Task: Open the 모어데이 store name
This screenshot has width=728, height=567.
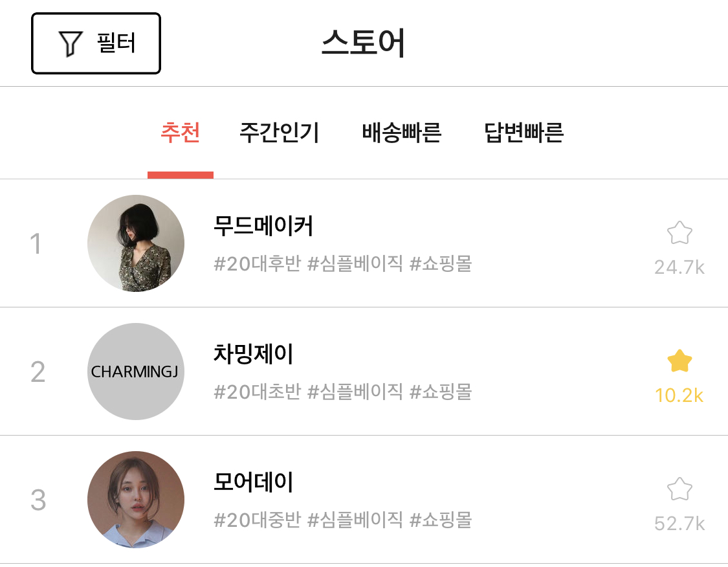Action: [254, 483]
